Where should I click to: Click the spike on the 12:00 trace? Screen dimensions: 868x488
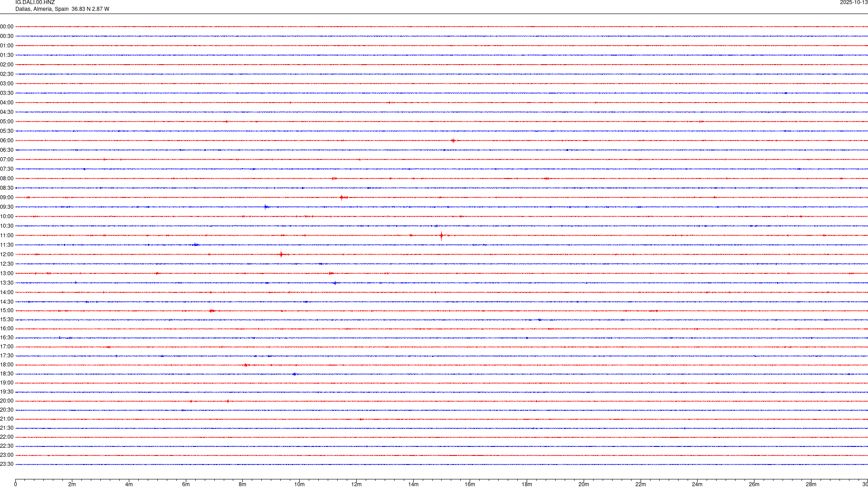coord(281,254)
